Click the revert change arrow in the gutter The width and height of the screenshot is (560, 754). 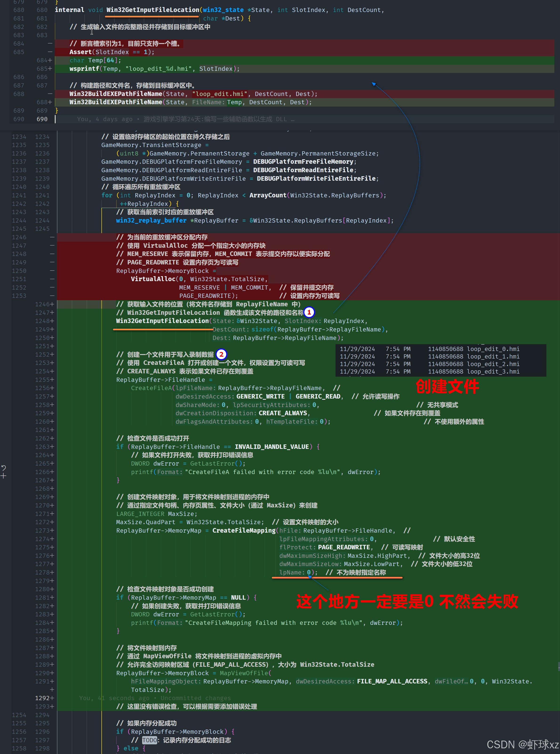(4, 468)
